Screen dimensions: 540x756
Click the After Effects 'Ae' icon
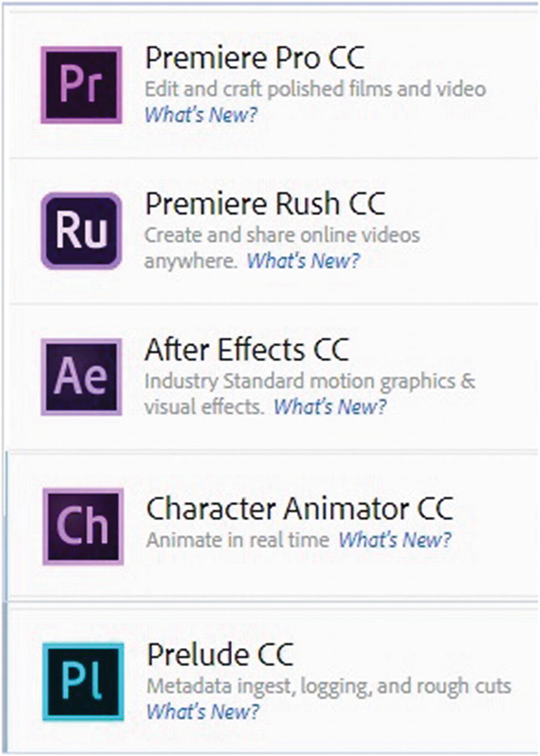[x=82, y=377]
